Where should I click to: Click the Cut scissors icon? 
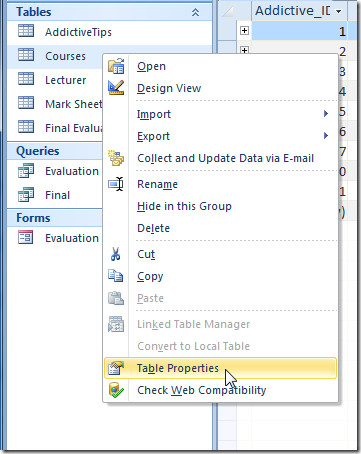(x=116, y=254)
